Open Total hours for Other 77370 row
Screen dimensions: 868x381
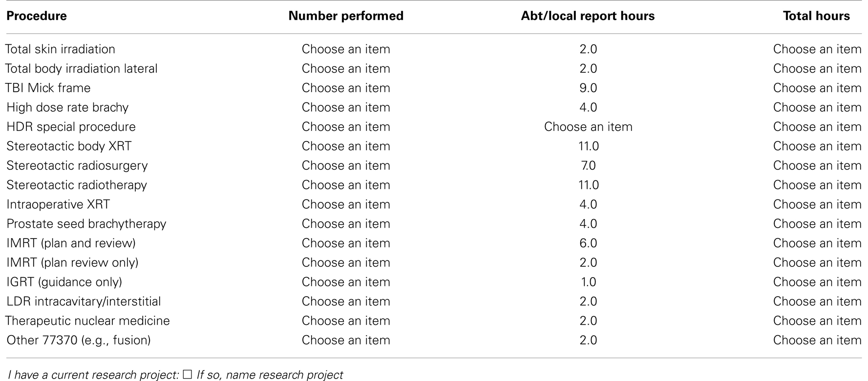(817, 341)
